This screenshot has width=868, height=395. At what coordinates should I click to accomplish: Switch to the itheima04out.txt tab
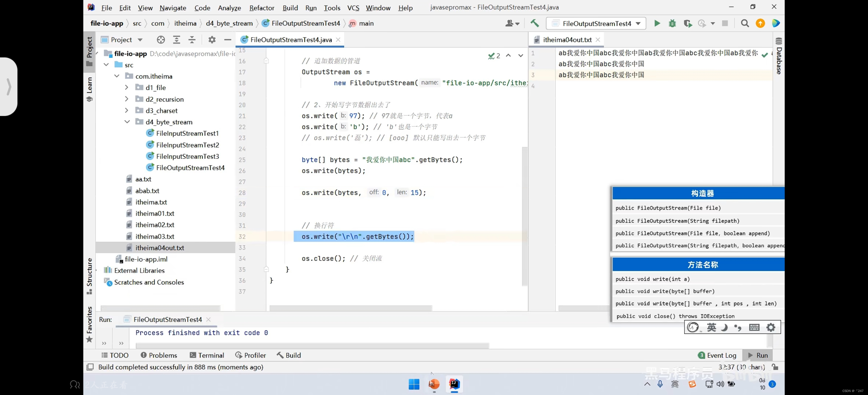tap(564, 39)
